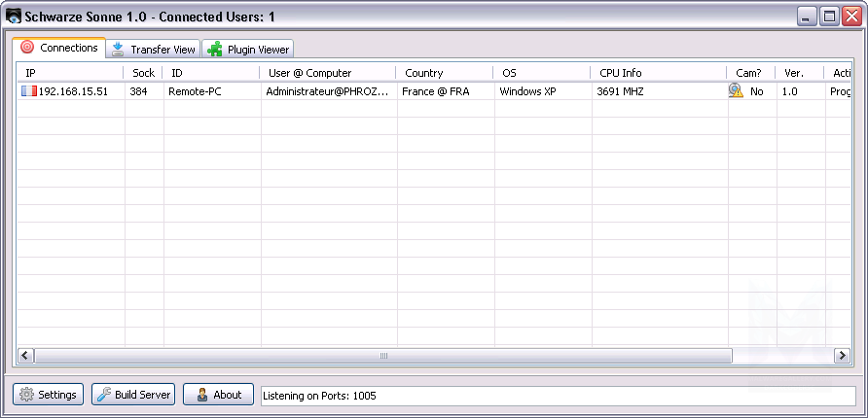Image resolution: width=868 pixels, height=418 pixels.
Task: Click the horizontal scrollbar right arrow
Action: click(843, 356)
